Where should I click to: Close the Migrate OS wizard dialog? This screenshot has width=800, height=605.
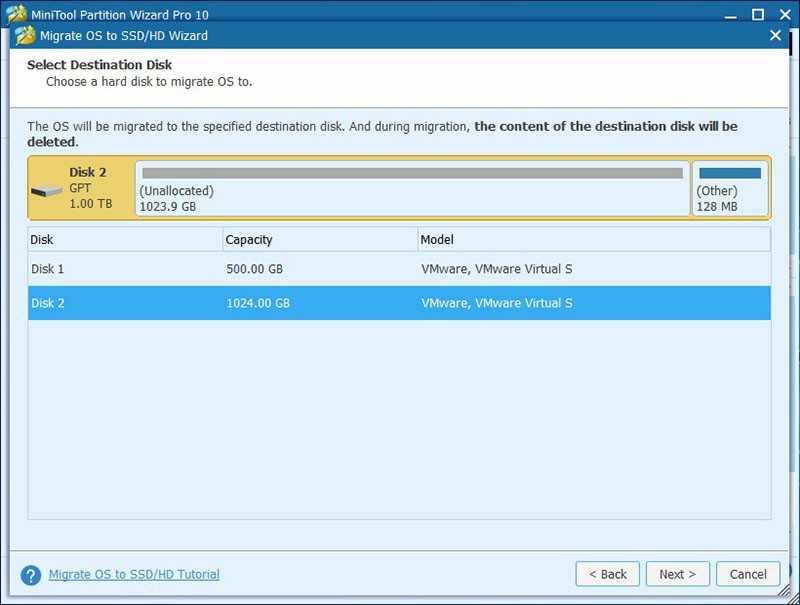click(x=775, y=35)
